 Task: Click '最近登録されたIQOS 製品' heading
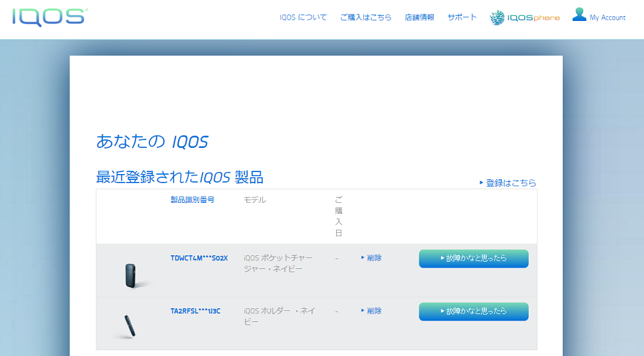click(180, 177)
